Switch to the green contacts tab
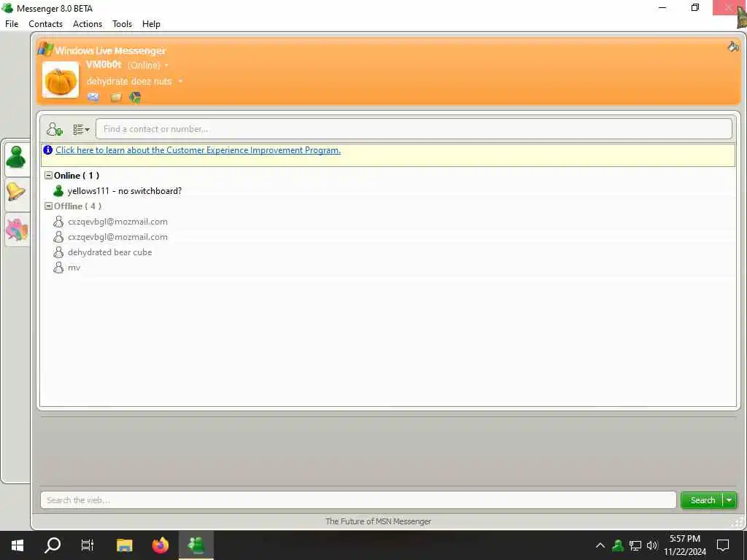747x560 pixels. coord(16,157)
